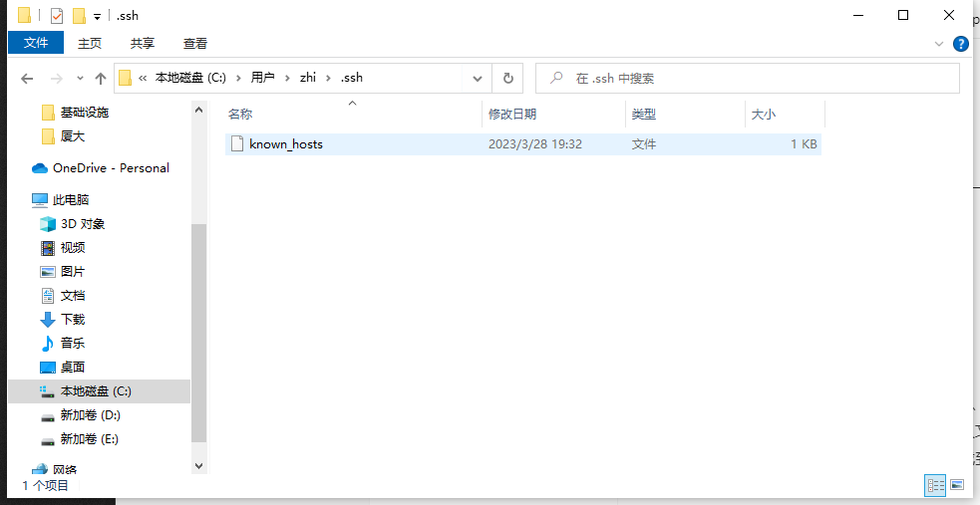Click the 下载 blue arrow icon
This screenshot has width=980, height=505.
tap(48, 320)
